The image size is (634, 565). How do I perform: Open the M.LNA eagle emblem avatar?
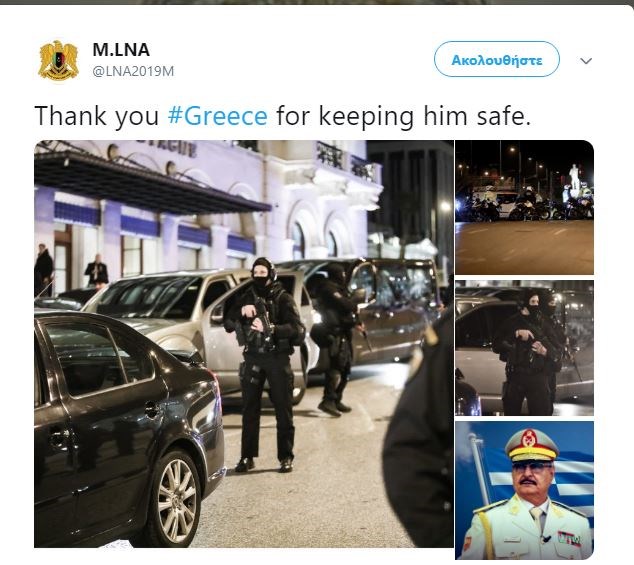pos(58,61)
